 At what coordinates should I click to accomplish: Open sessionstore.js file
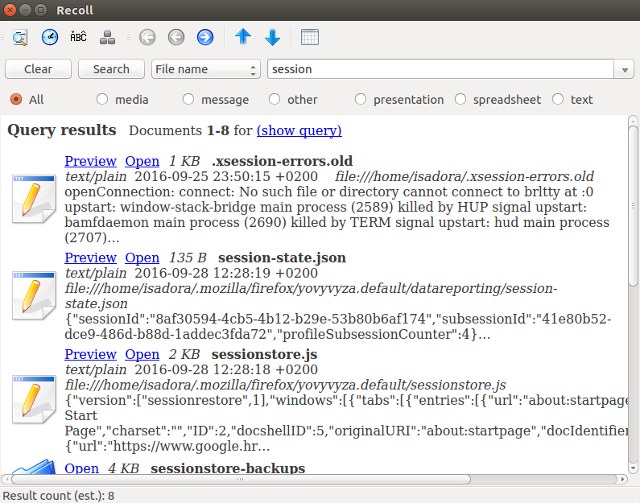[x=142, y=354]
